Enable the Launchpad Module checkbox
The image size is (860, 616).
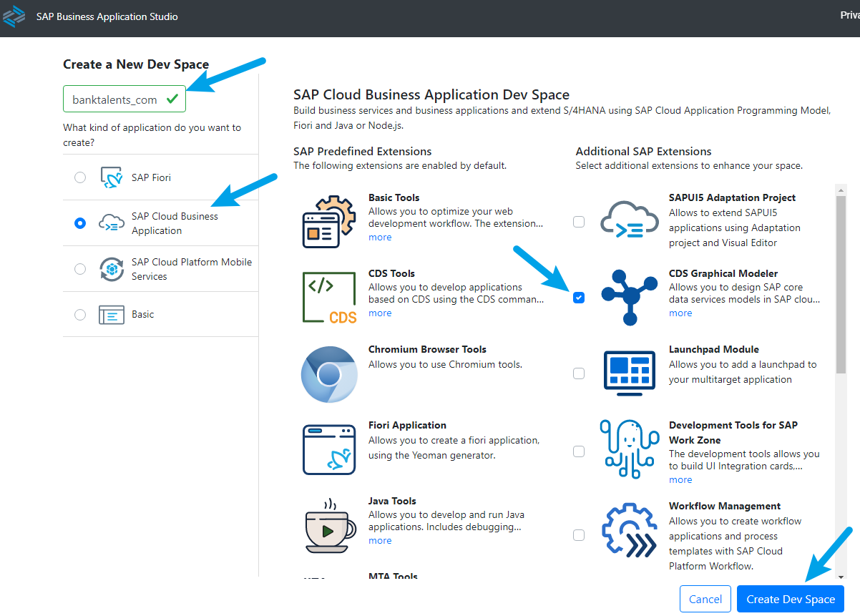(x=579, y=373)
